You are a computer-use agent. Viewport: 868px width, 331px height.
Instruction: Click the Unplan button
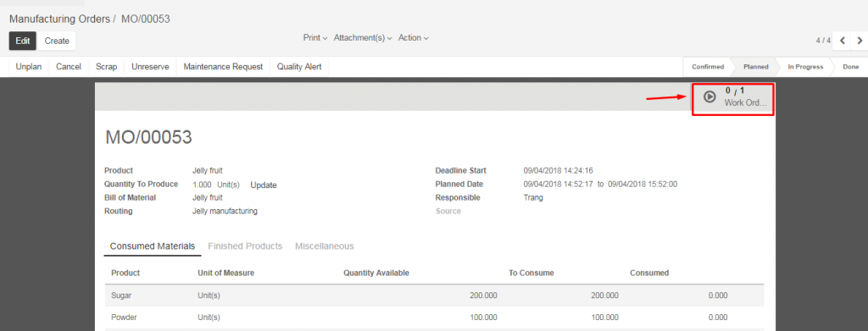[29, 67]
